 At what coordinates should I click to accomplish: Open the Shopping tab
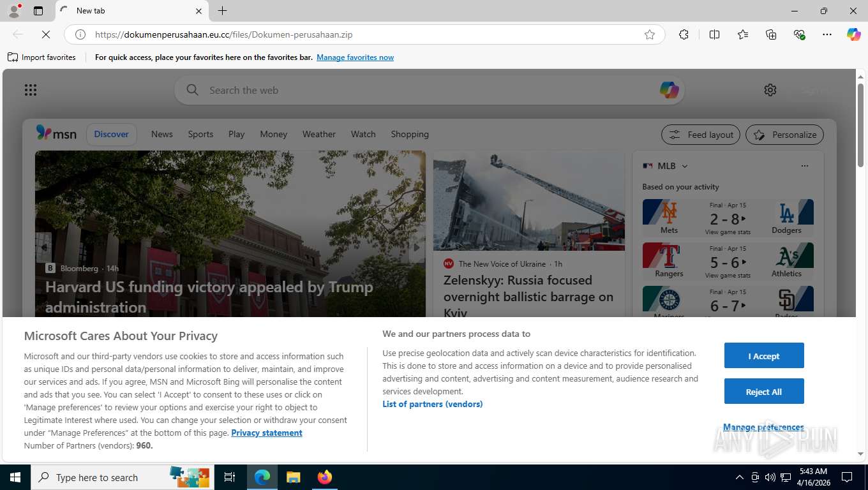[410, 134]
